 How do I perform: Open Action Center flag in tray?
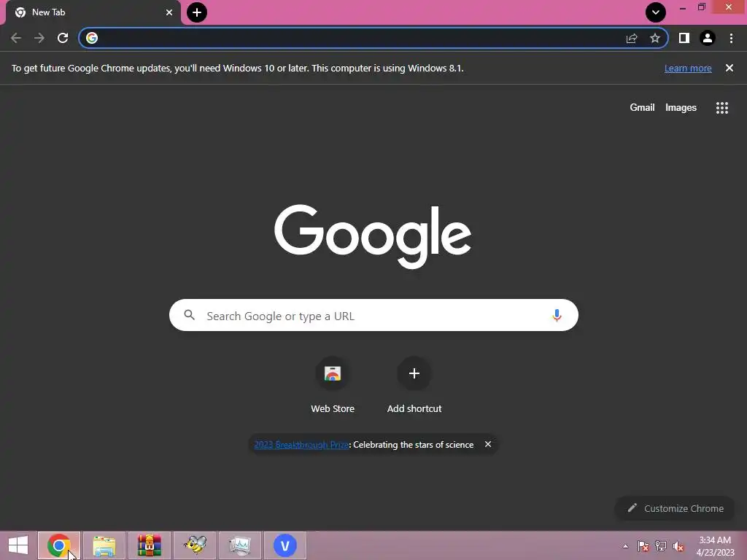tap(643, 546)
